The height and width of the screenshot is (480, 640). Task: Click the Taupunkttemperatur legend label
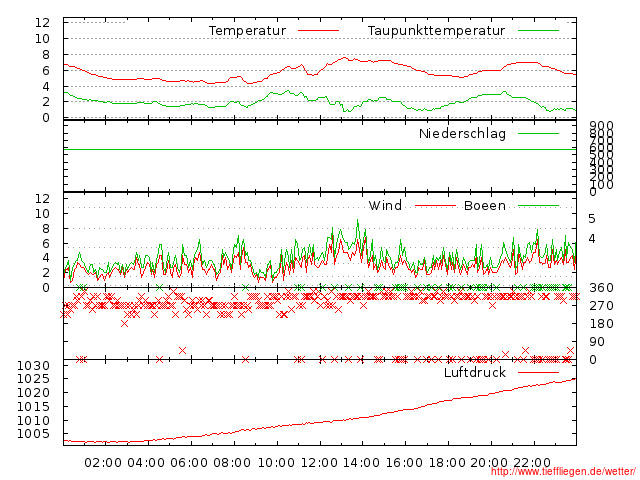(436, 31)
